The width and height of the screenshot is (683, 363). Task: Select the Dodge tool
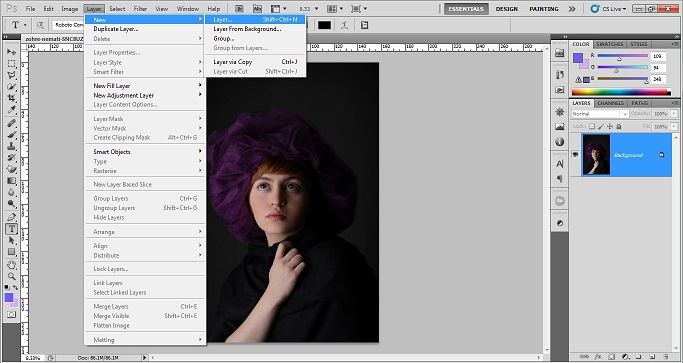coord(11,204)
